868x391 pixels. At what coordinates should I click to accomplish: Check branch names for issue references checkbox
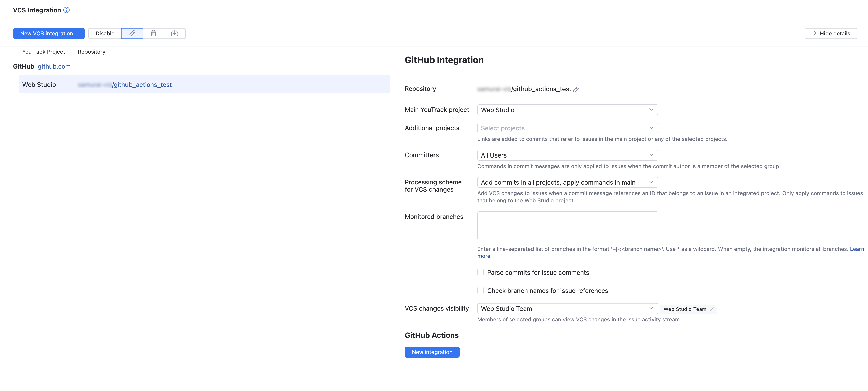click(480, 290)
